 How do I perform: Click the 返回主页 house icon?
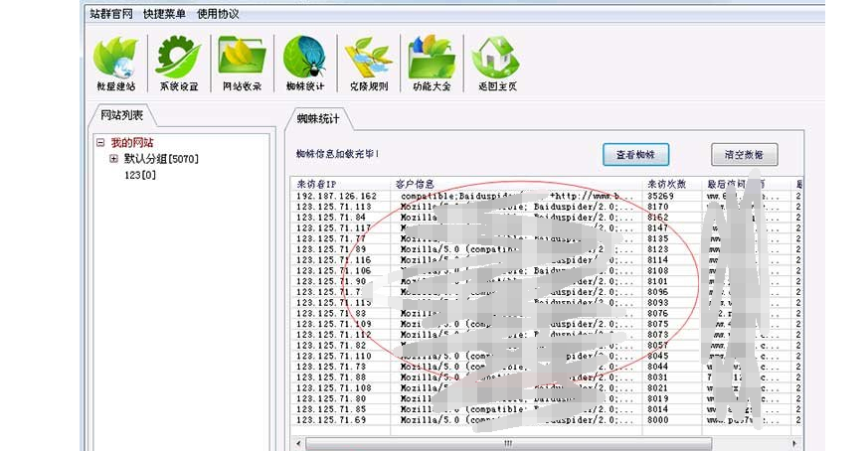tap(496, 64)
